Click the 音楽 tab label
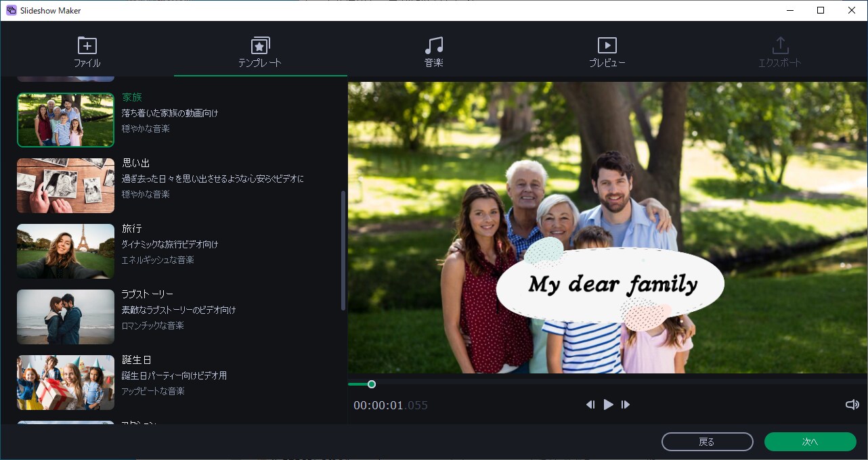 (434, 63)
